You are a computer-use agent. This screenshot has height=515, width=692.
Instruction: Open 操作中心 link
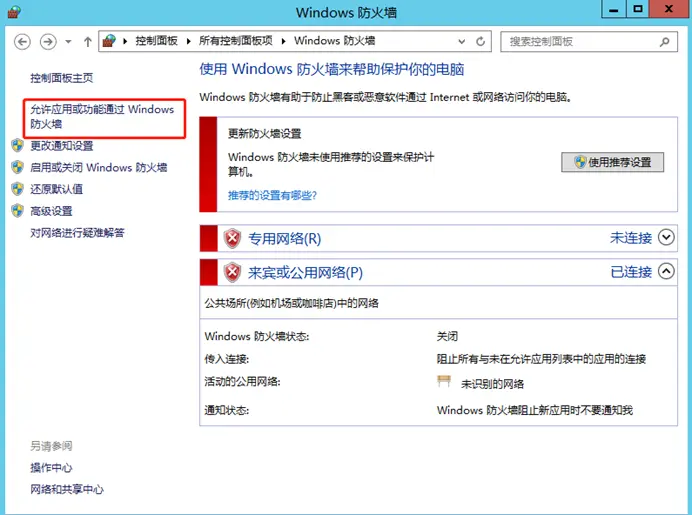(51, 468)
